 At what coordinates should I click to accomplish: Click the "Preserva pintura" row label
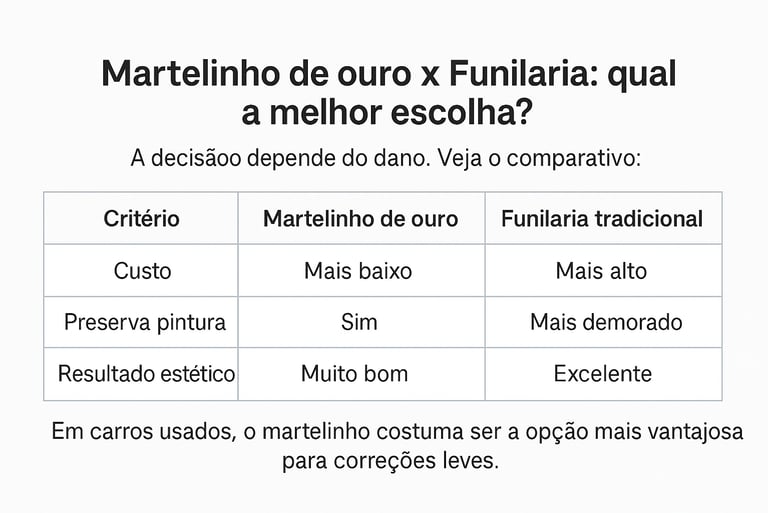coord(144,322)
